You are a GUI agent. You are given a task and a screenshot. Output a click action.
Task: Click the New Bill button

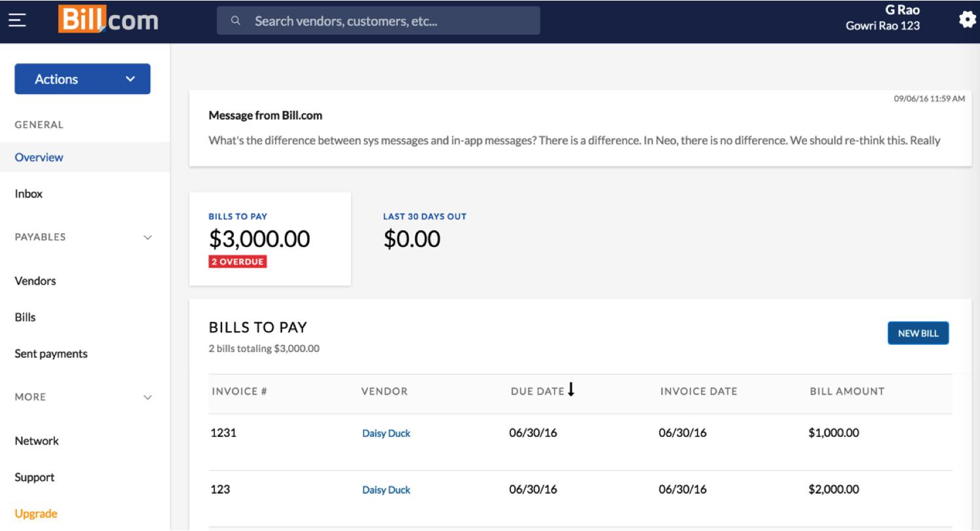tap(917, 333)
